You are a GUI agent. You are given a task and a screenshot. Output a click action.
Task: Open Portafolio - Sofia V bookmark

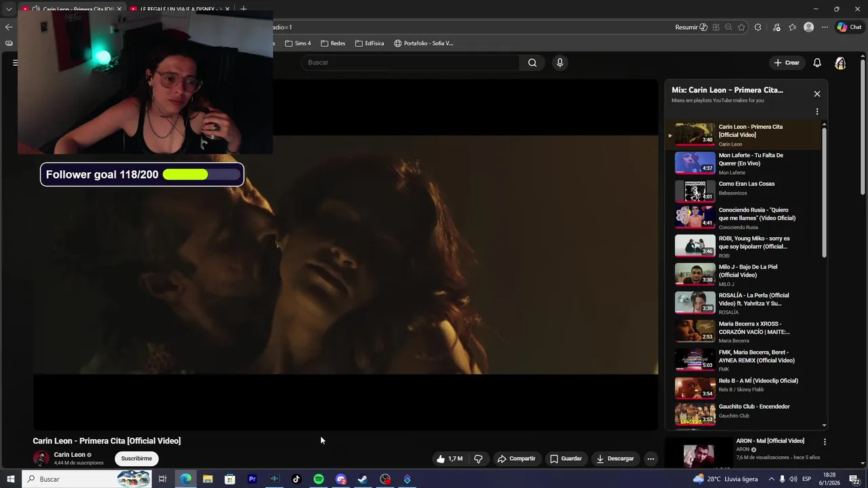[423, 43]
